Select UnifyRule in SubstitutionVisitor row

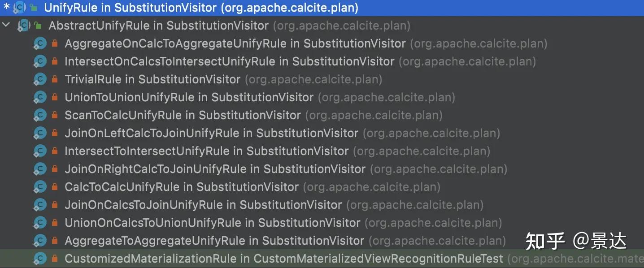click(x=201, y=8)
